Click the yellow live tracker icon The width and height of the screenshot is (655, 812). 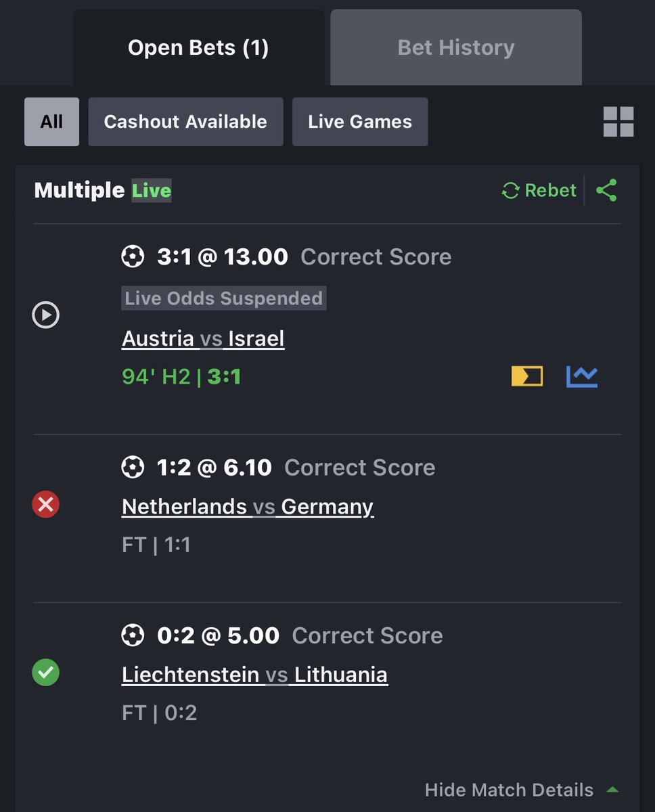[527, 376]
